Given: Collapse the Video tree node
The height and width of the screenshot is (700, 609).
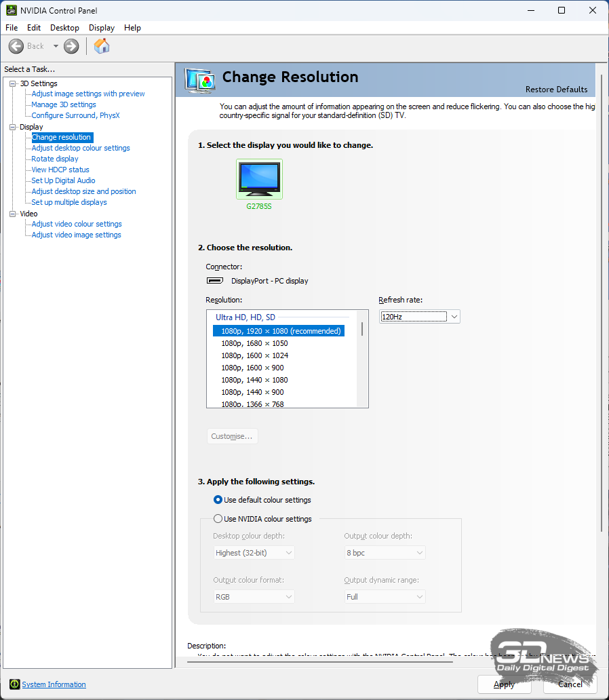Looking at the screenshot, I should (12, 214).
